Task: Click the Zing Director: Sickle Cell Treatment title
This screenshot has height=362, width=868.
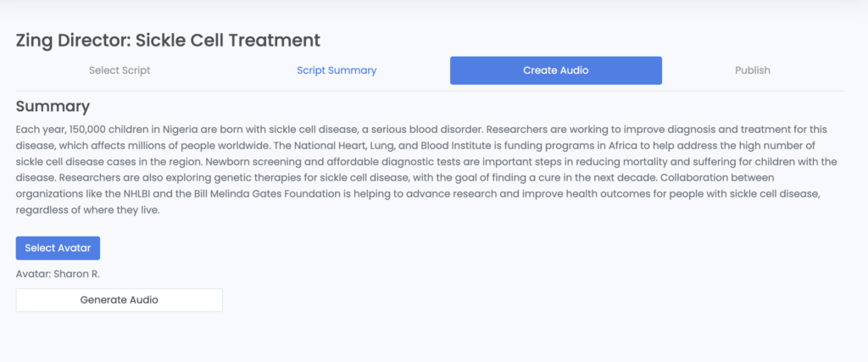Action: 168,40
